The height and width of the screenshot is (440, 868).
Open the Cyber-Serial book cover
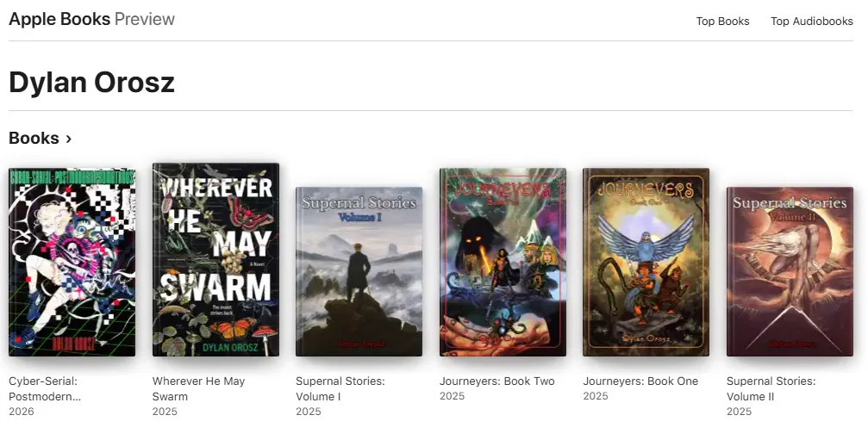click(72, 262)
